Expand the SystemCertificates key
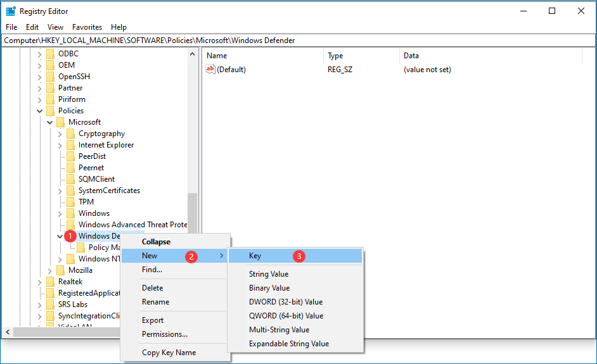 click(x=60, y=191)
